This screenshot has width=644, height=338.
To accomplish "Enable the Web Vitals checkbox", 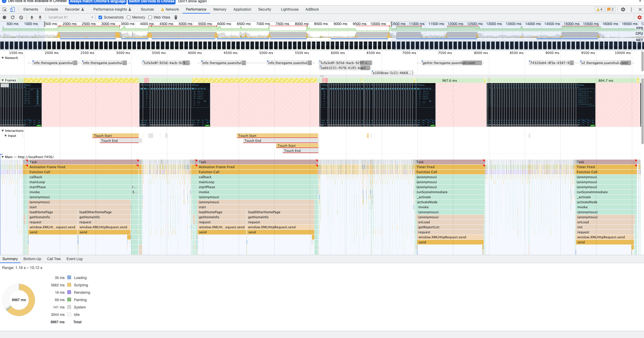I will (150, 17).
